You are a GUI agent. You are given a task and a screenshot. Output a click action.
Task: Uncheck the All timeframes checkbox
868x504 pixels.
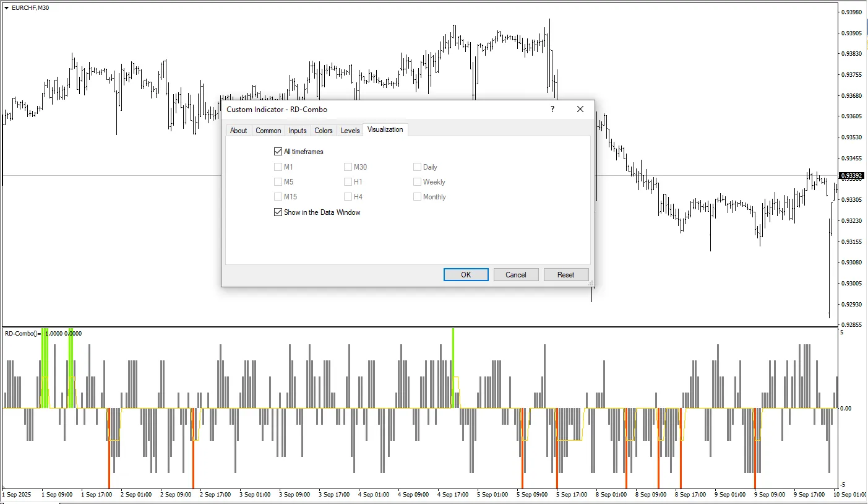click(x=278, y=152)
